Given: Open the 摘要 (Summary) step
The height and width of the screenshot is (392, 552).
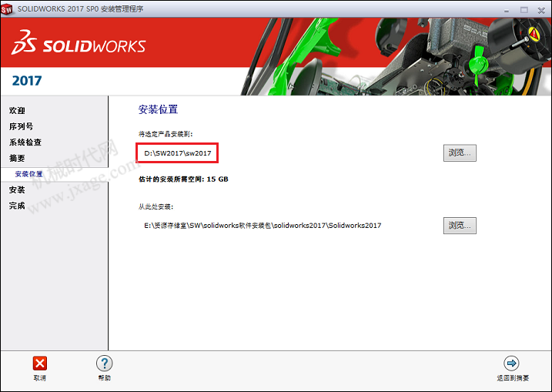Looking at the screenshot, I should point(17,158).
